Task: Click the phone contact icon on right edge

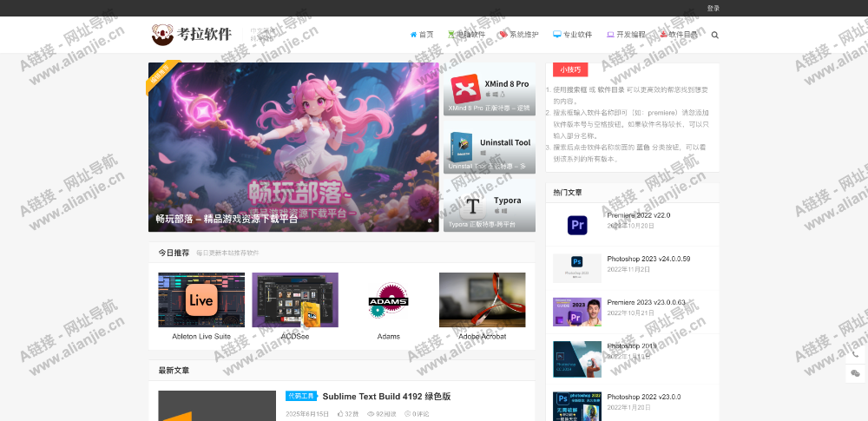Action: pyautogui.click(x=855, y=354)
